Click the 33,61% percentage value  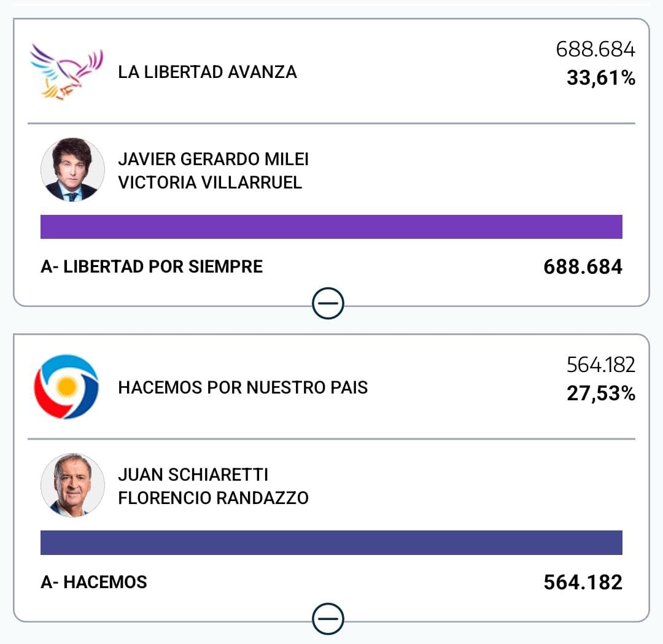click(x=600, y=79)
